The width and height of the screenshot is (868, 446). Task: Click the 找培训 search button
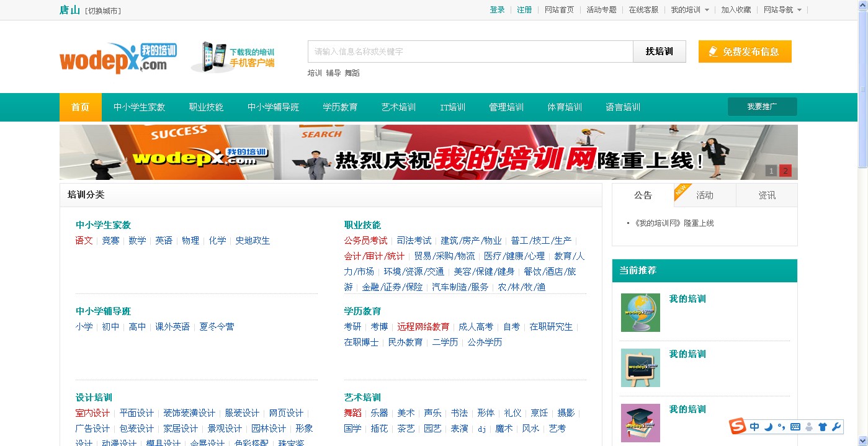[659, 51]
